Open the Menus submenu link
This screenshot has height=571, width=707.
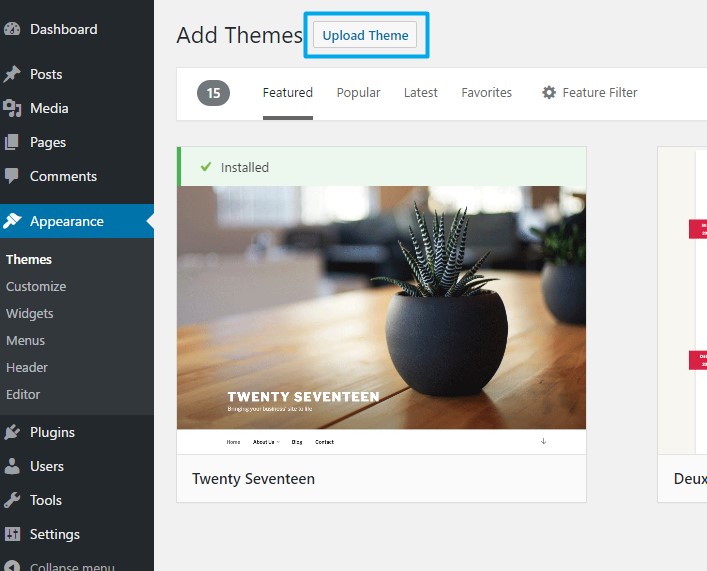[x=25, y=341]
